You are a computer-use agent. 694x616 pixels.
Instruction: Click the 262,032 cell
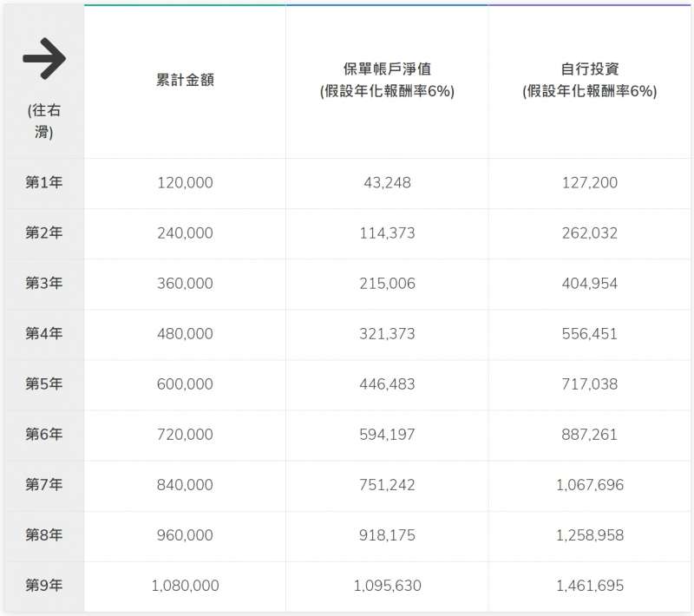[590, 233]
